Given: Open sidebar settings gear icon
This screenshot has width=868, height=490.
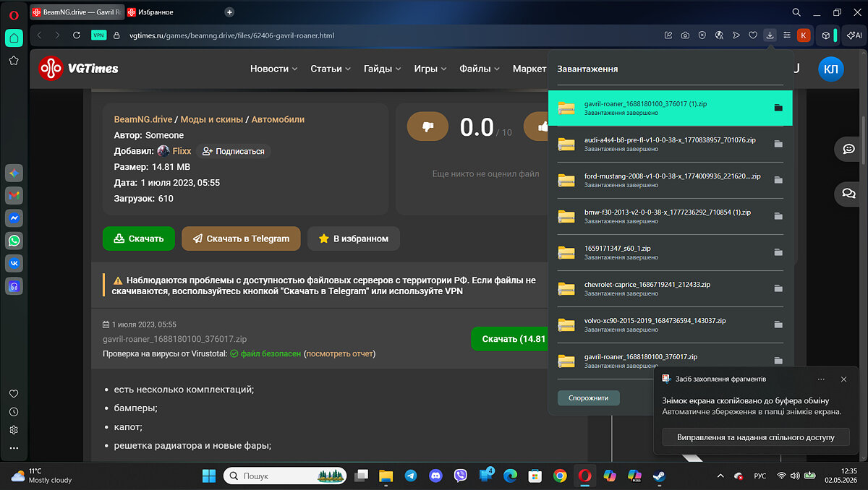Looking at the screenshot, I should 14,430.
